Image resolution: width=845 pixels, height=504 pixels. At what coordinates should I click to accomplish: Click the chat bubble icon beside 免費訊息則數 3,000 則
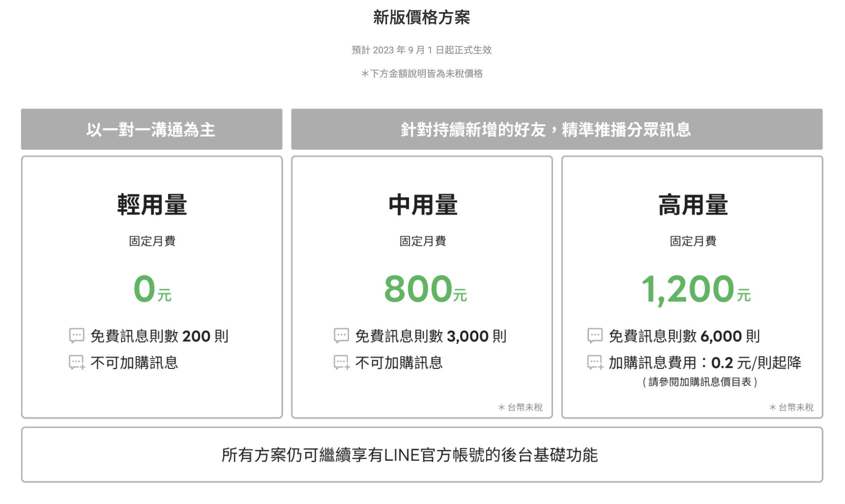pyautogui.click(x=341, y=336)
